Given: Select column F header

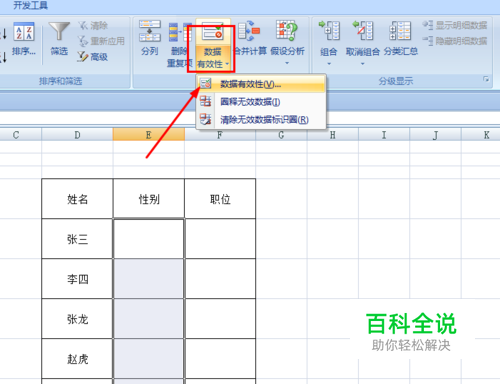Looking at the screenshot, I should (x=220, y=135).
